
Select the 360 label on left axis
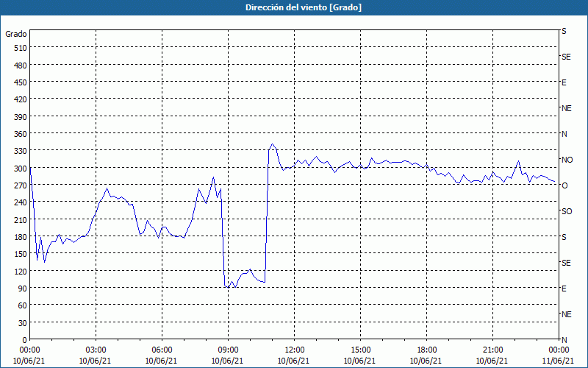point(21,134)
